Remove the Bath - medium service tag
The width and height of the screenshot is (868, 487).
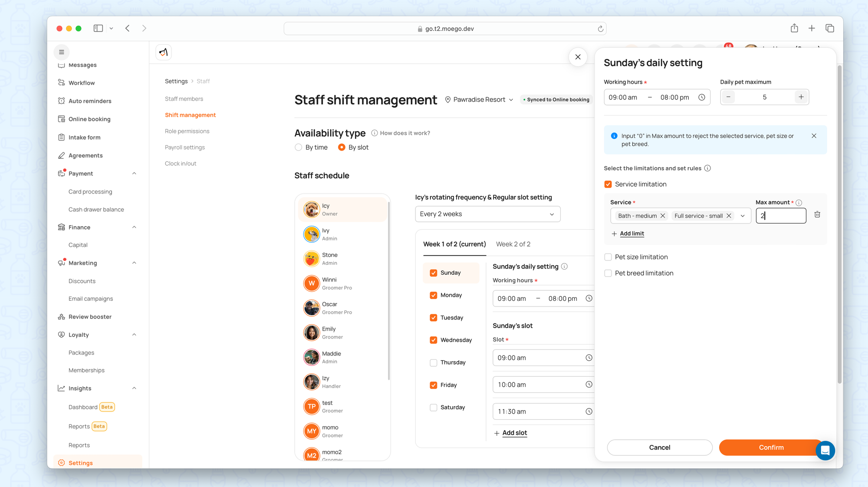(663, 216)
